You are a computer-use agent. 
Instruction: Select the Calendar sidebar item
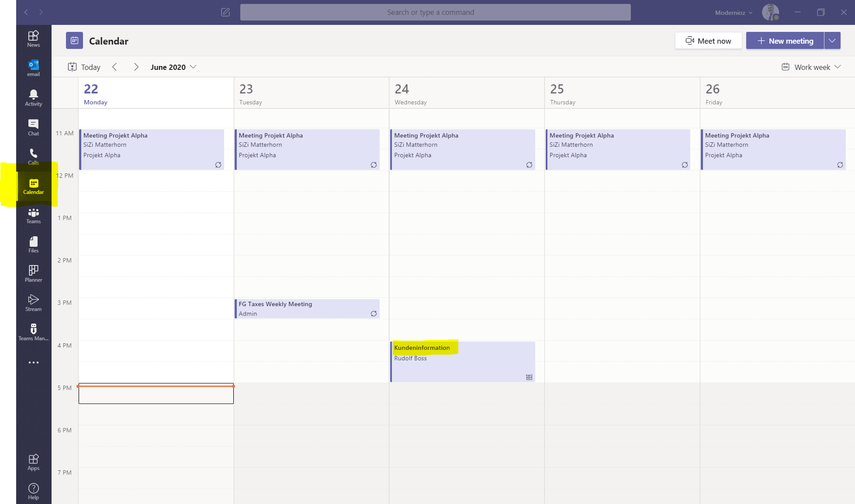(x=34, y=186)
